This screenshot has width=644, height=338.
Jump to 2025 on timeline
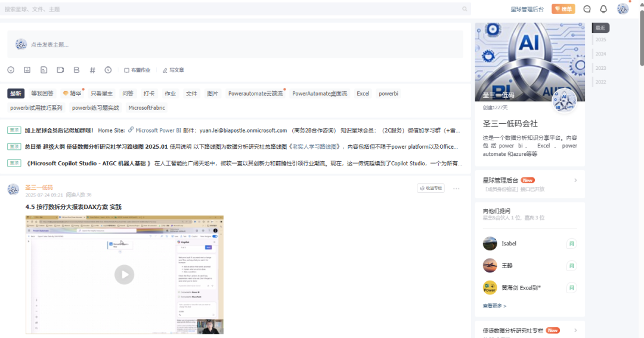pyautogui.click(x=601, y=40)
